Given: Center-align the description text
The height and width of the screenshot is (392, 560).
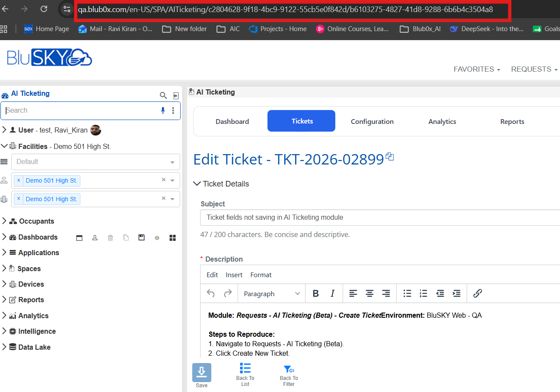Looking at the screenshot, I should (x=369, y=294).
